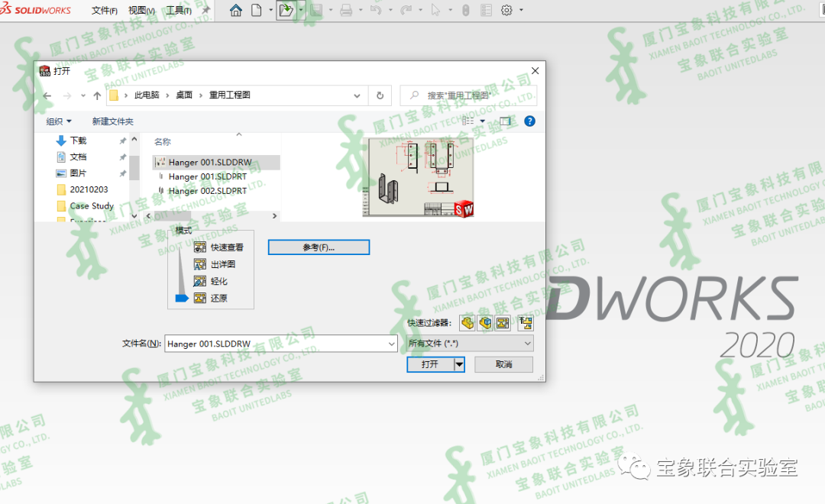Click the 取消 button
The width and height of the screenshot is (825, 504).
click(503, 364)
